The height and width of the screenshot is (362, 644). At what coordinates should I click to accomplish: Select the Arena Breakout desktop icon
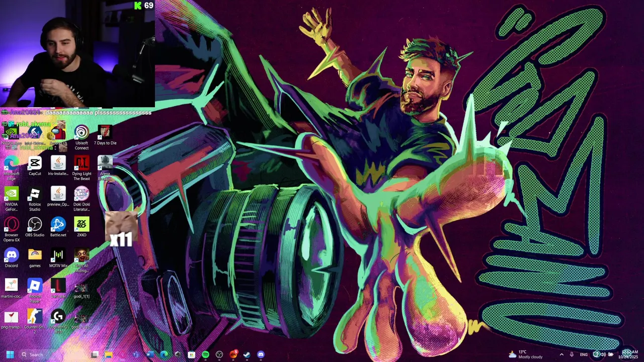(x=105, y=168)
